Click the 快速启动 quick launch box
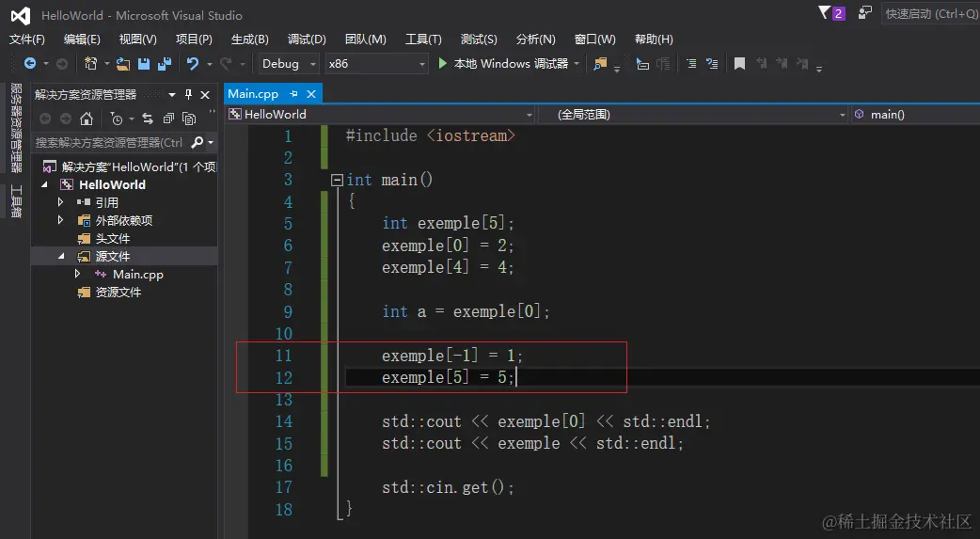Viewport: 980px width, 539px height. point(931,13)
